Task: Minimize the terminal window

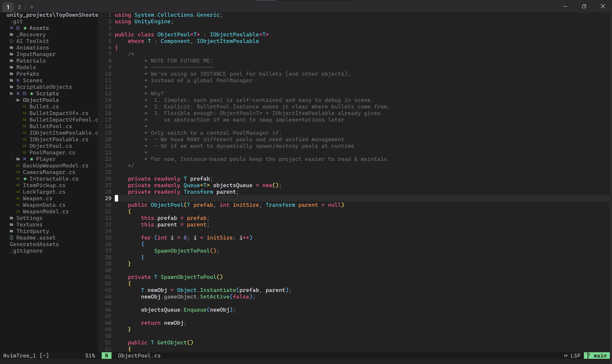Action: point(565,6)
